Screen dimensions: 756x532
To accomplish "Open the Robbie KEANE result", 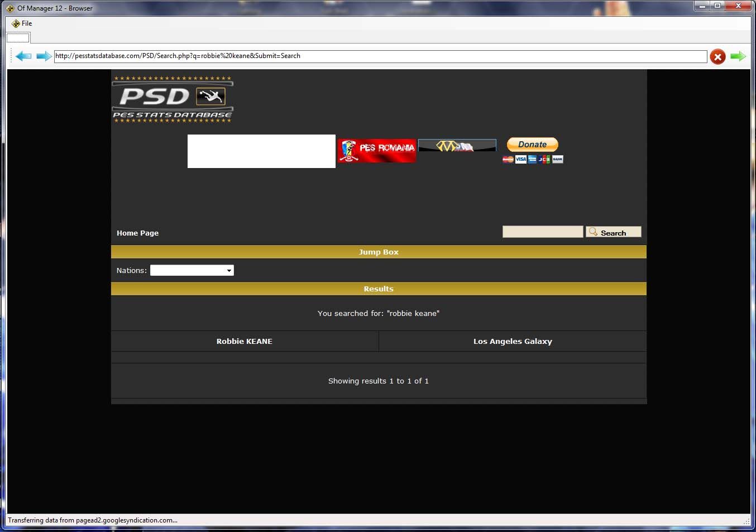I will pos(244,342).
